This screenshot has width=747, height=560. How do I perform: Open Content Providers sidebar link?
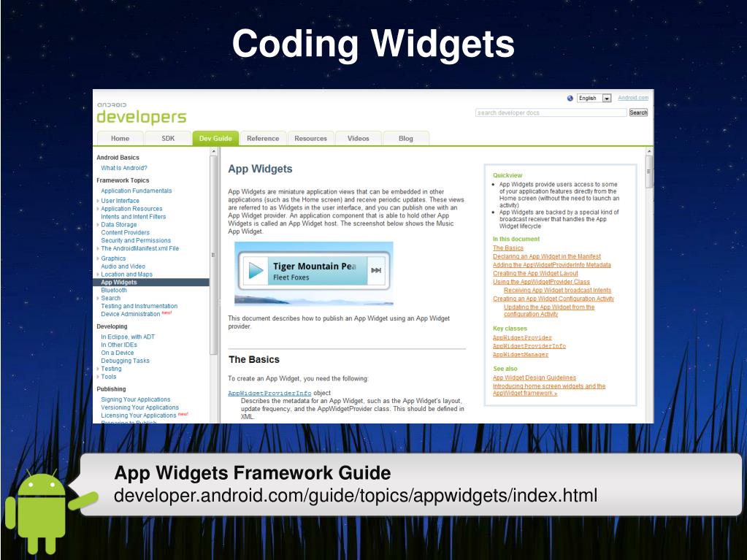[x=126, y=233]
